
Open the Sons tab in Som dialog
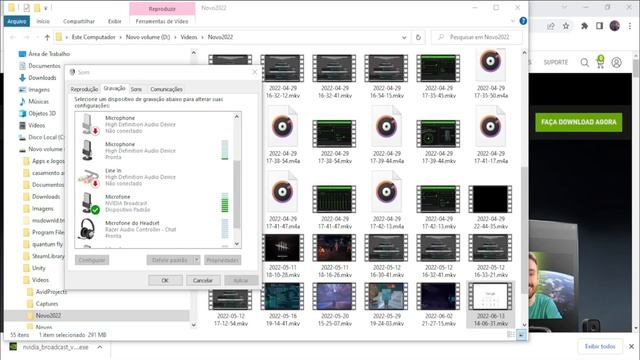[x=136, y=89]
